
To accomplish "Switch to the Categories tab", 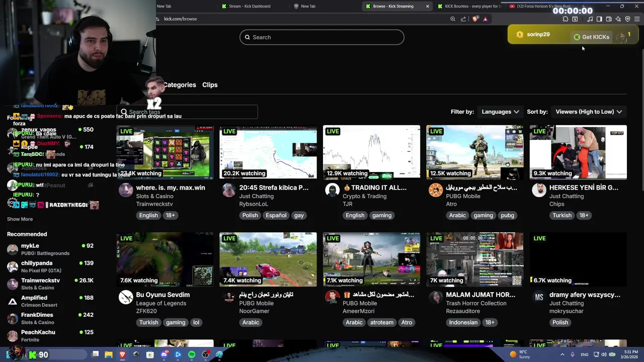I will [x=180, y=85].
